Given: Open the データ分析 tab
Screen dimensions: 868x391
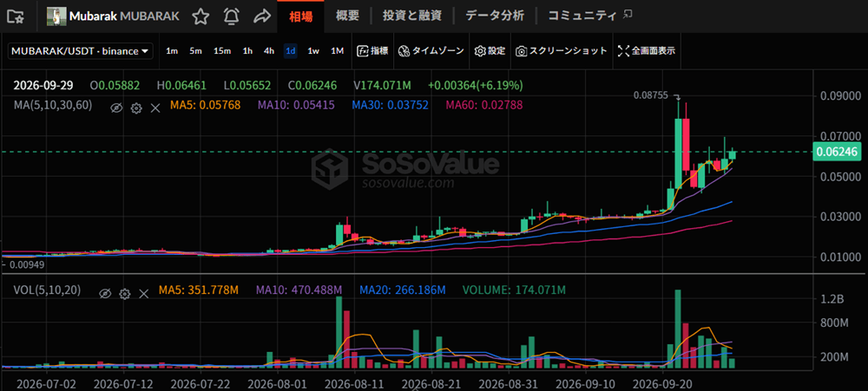Looking at the screenshot, I should click(495, 16).
